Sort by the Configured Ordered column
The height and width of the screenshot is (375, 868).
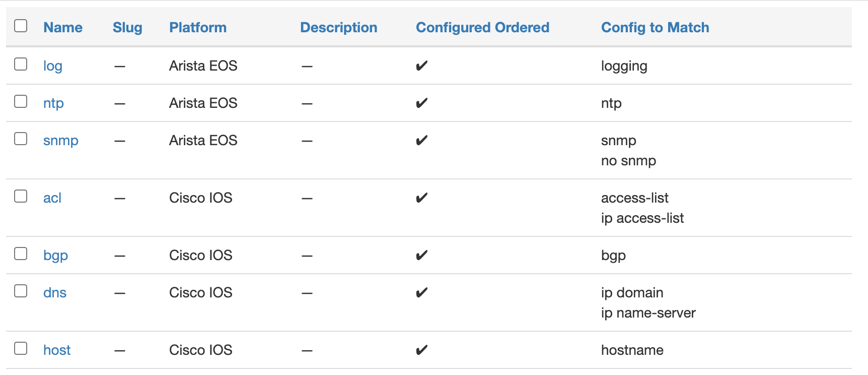pos(482,28)
